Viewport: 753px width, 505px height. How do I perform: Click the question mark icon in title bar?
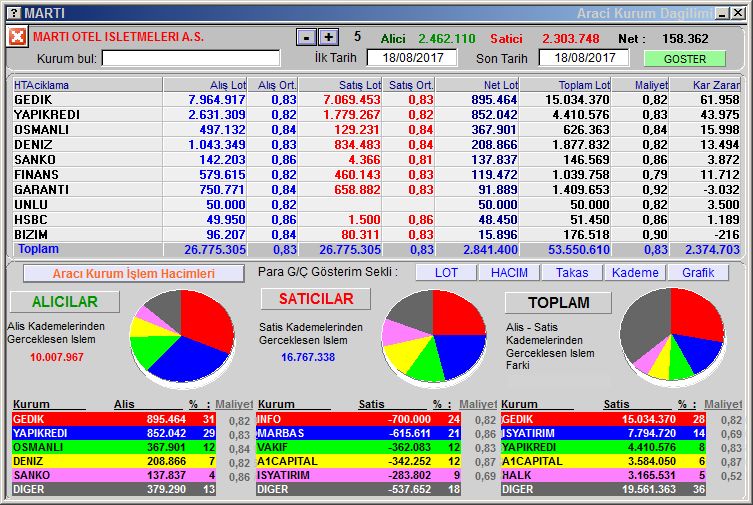(x=14, y=13)
